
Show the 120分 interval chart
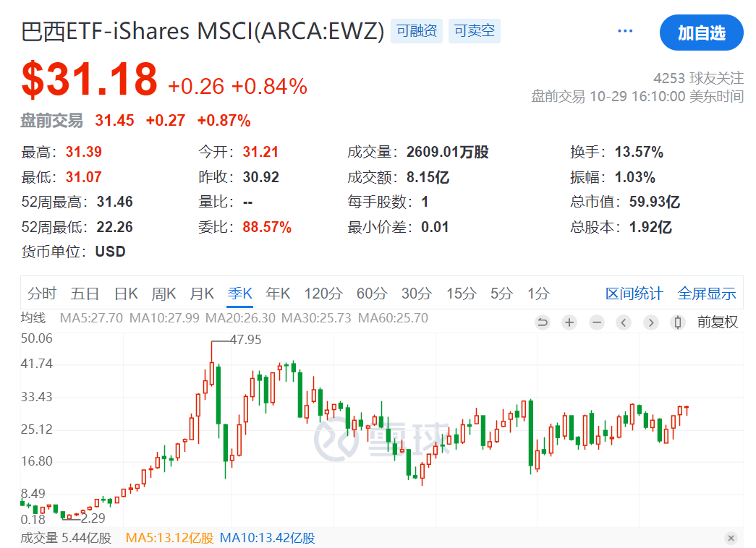tap(323, 294)
